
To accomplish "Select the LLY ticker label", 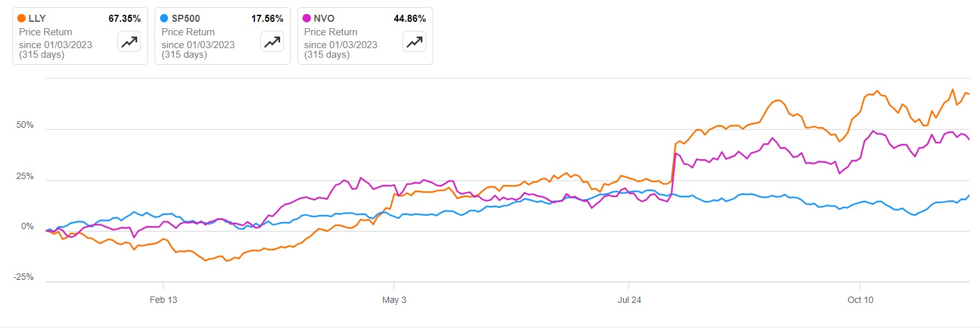I will [38, 19].
